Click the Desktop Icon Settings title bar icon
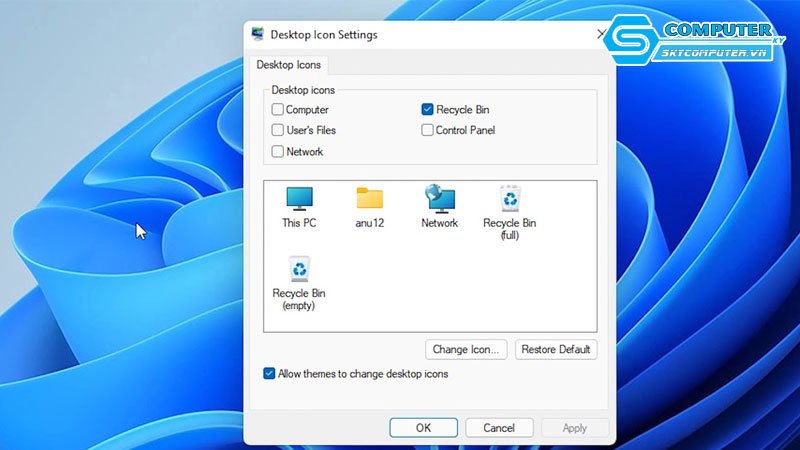 tap(258, 34)
